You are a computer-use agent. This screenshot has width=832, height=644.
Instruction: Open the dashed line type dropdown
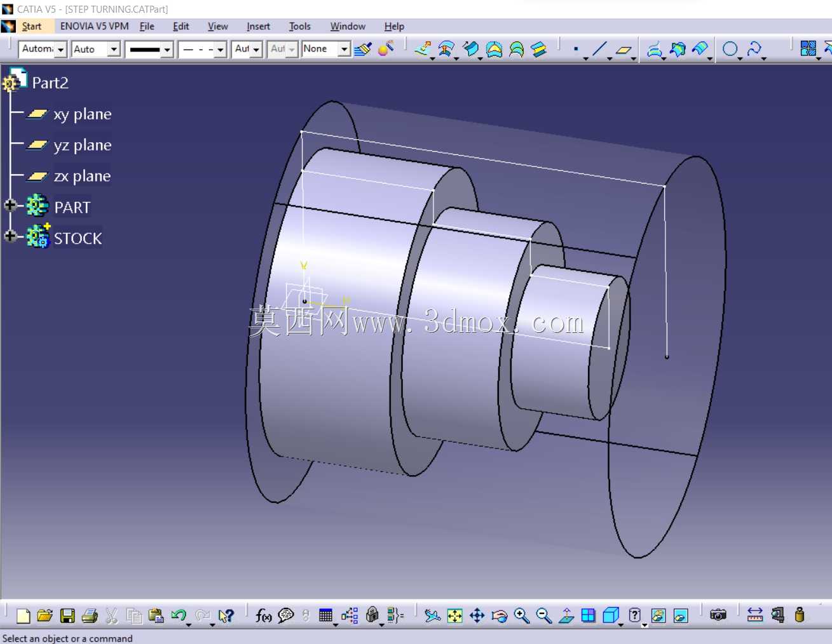[x=221, y=50]
